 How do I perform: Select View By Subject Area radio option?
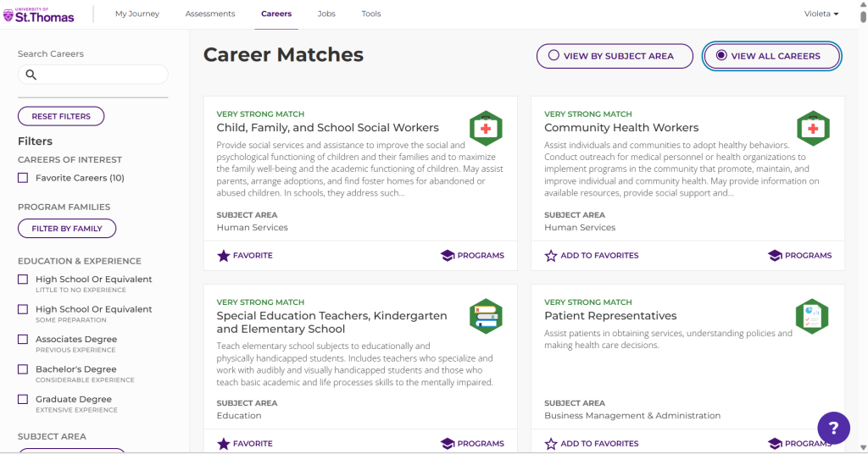(615, 56)
